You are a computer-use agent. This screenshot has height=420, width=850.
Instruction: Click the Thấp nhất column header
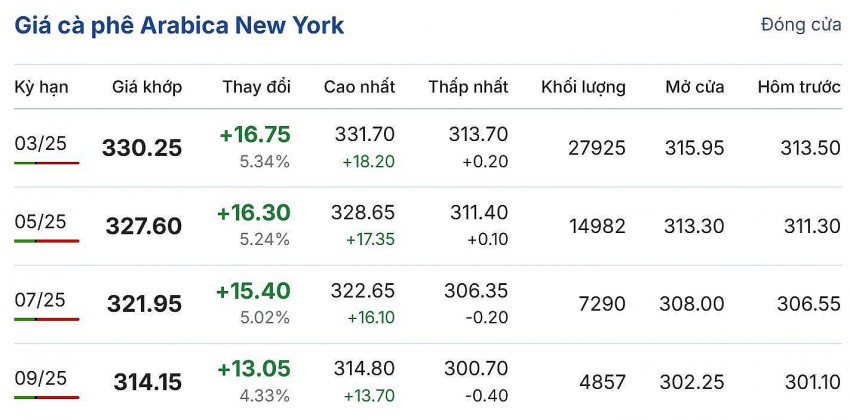tap(468, 87)
